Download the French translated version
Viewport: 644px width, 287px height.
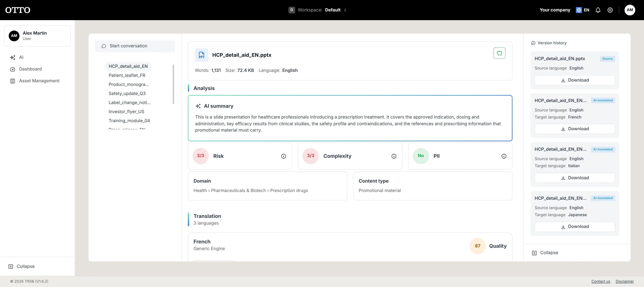coord(575,129)
